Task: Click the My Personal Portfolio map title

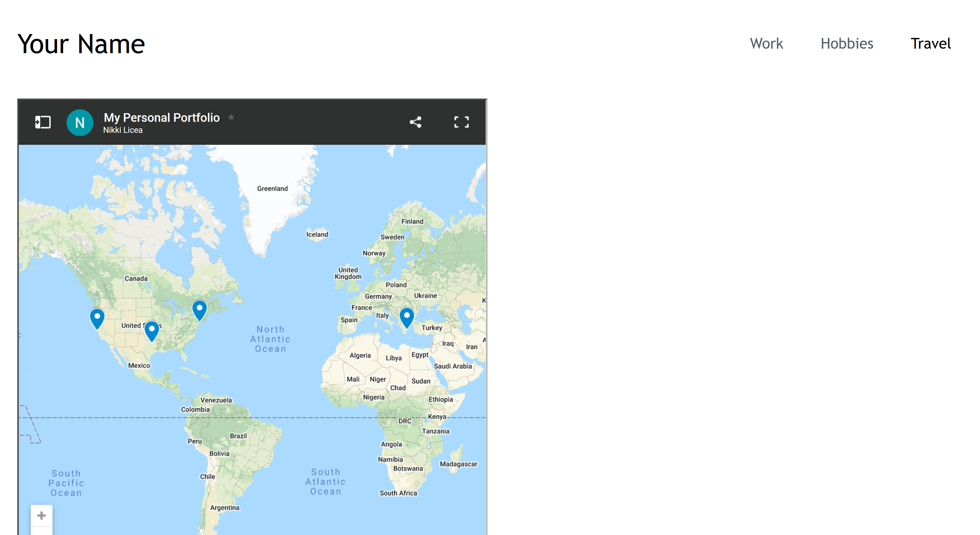Action: 162,117
